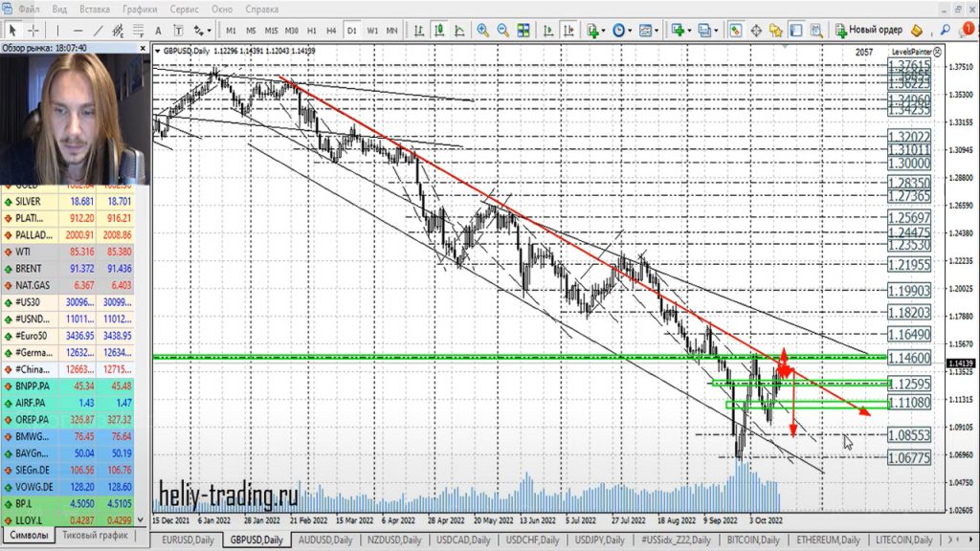The image size is (980, 551).
Task: Choose the Text tool (A)
Action: pos(159,30)
